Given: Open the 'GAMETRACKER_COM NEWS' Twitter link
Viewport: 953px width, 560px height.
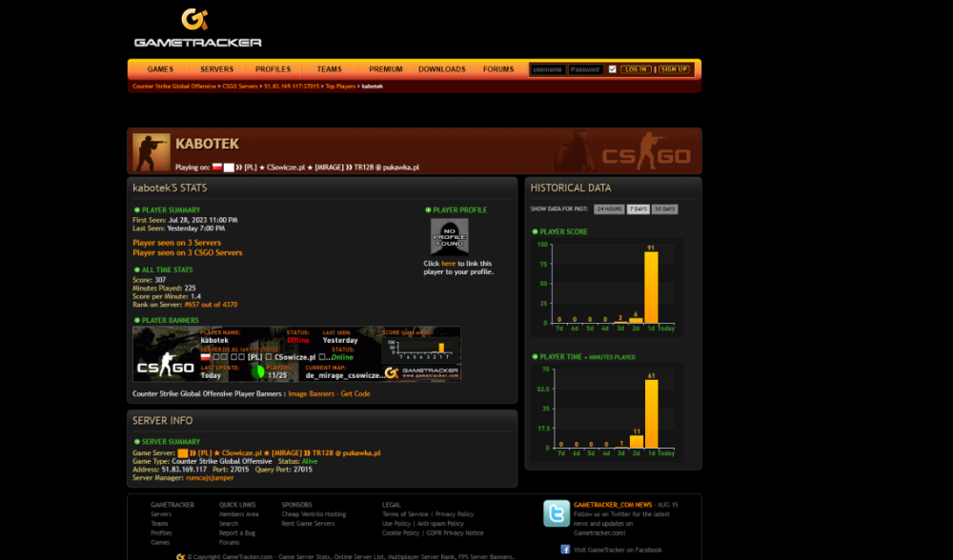Looking at the screenshot, I should 613,505.
